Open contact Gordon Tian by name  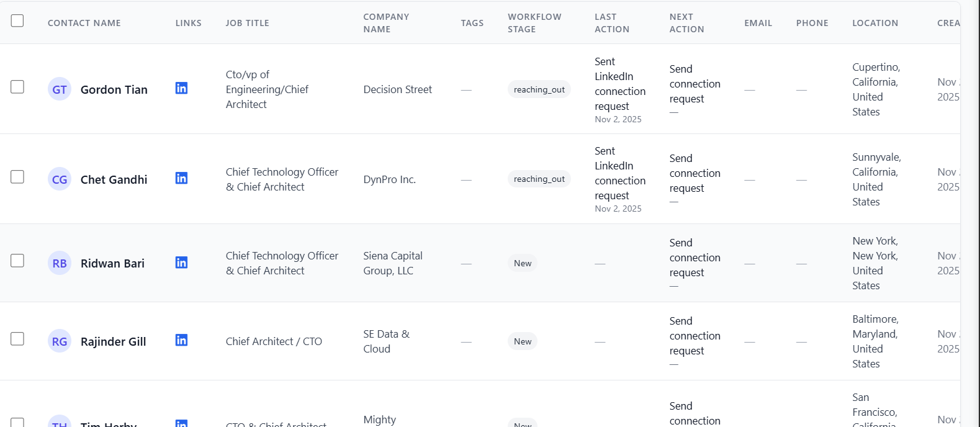click(x=114, y=89)
